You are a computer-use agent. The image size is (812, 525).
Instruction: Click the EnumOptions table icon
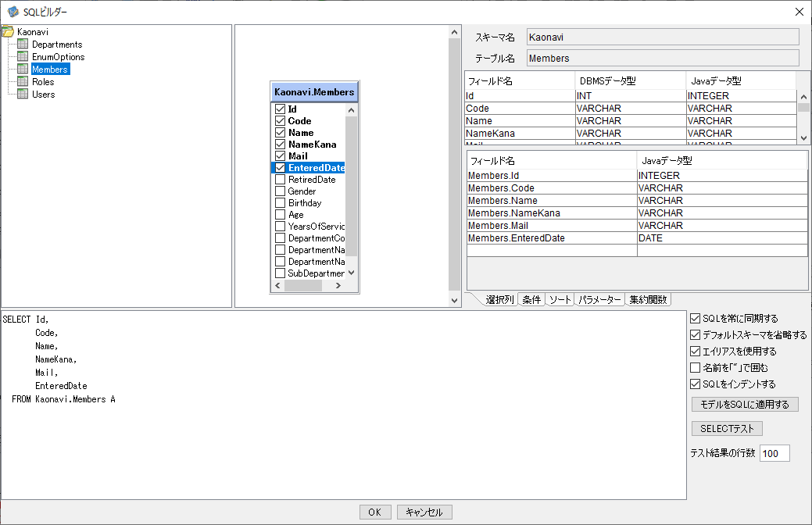(x=23, y=56)
